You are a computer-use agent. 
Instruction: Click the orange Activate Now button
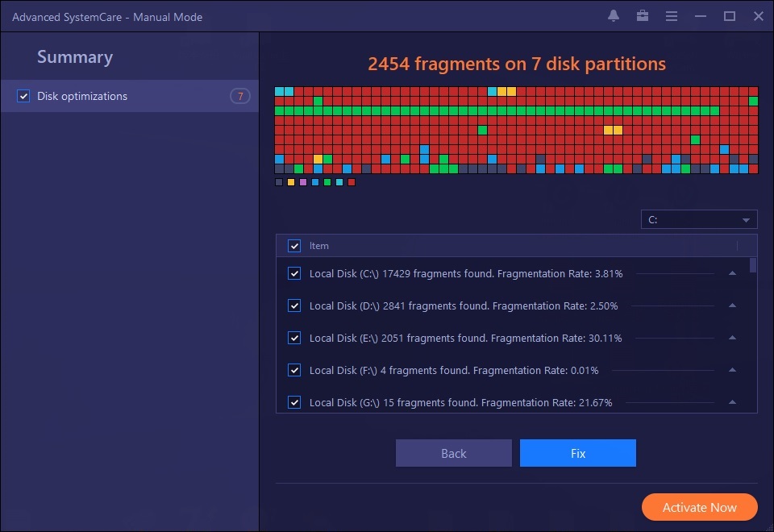point(700,507)
